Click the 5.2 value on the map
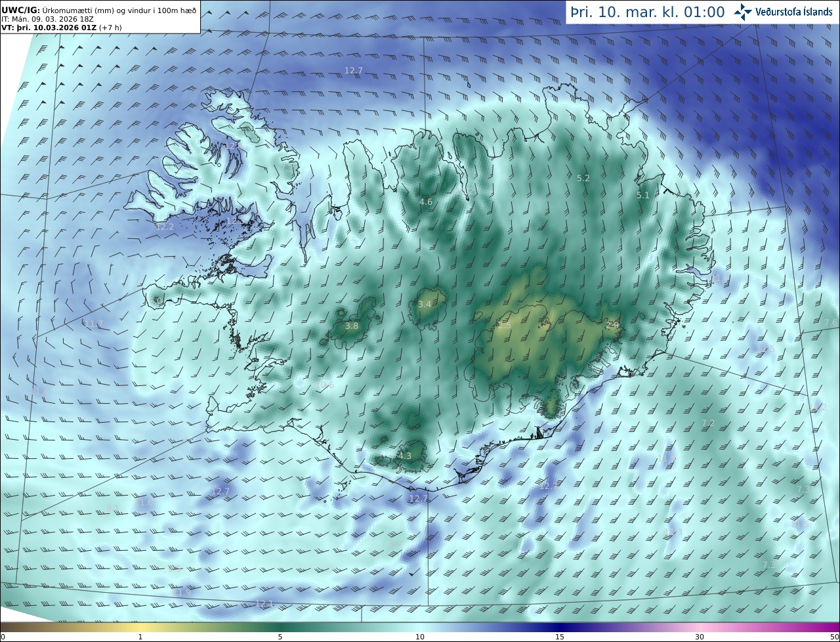The width and height of the screenshot is (840, 642). coord(583,178)
